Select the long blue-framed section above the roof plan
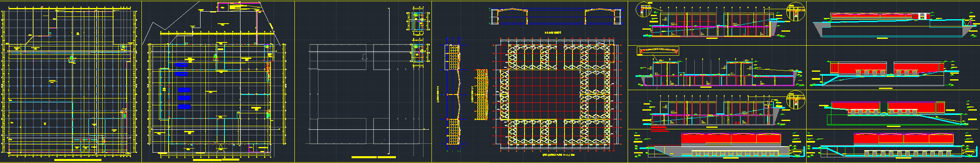 tap(557, 17)
